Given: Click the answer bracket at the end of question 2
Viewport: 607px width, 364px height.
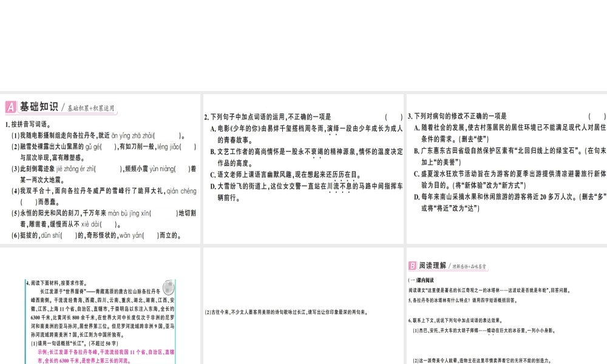Looking at the screenshot, I should (x=394, y=117).
